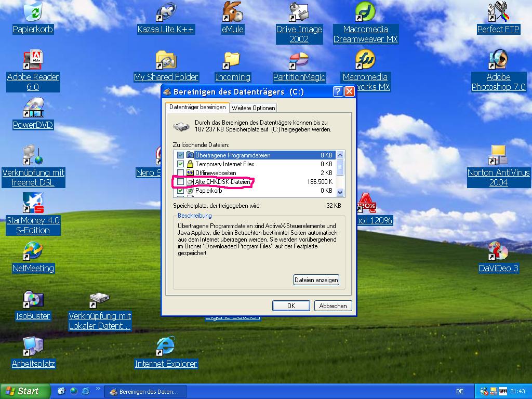
Task: Click the Internet Explorer desktop shortcut
Action: (166, 353)
